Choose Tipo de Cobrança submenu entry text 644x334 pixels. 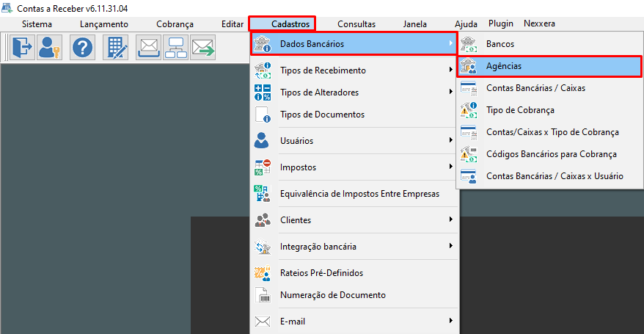(x=520, y=110)
